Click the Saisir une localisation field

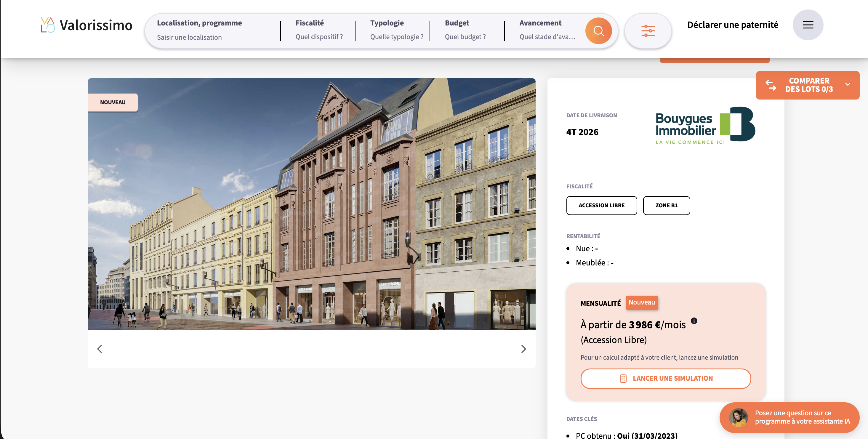coord(189,37)
